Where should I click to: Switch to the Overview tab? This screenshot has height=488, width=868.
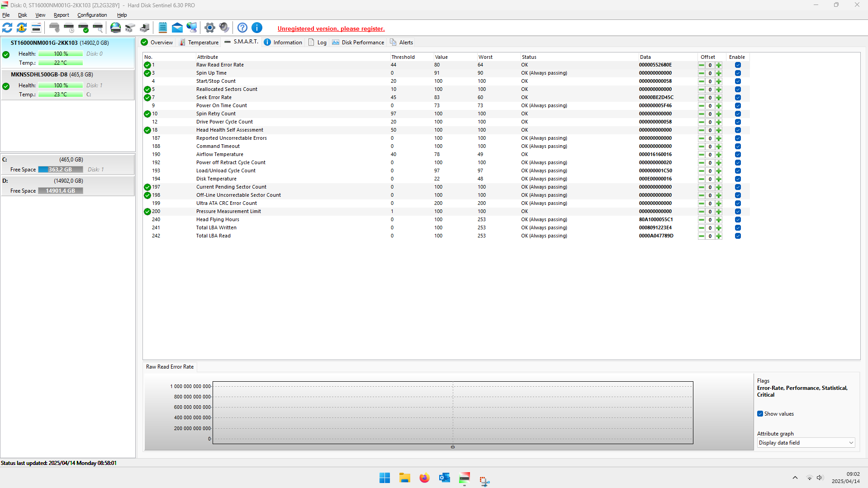coord(157,43)
